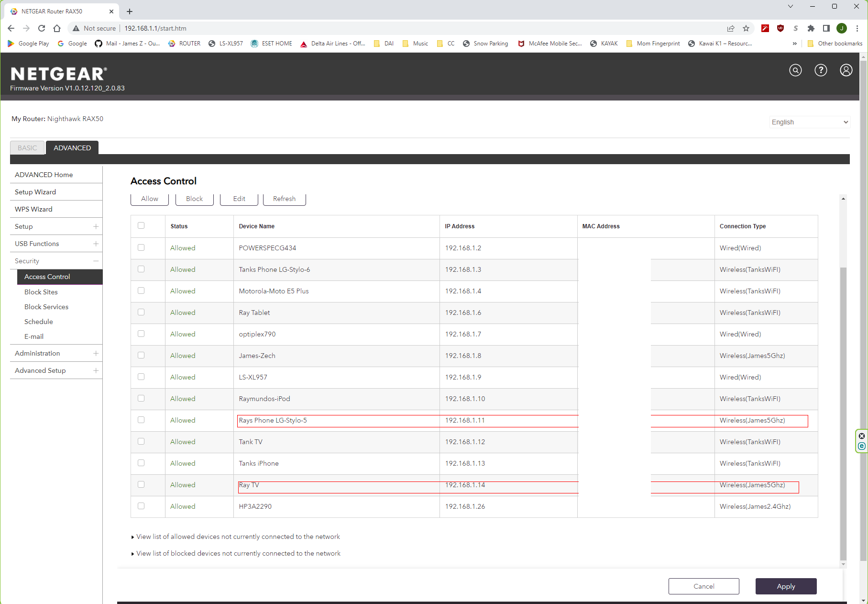Open ADVANCED Home in the sidebar

point(44,175)
